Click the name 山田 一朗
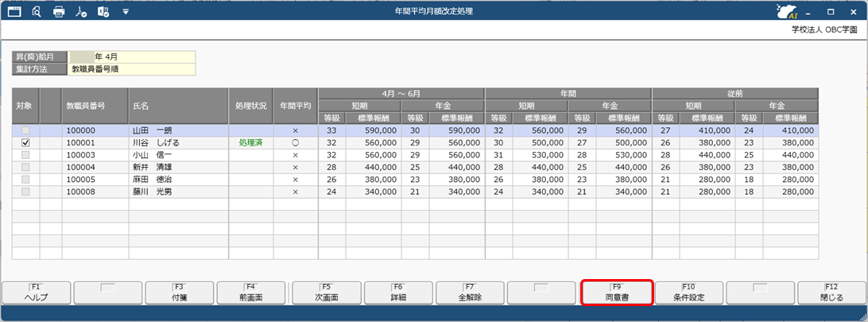The image size is (868, 322). coord(153,130)
